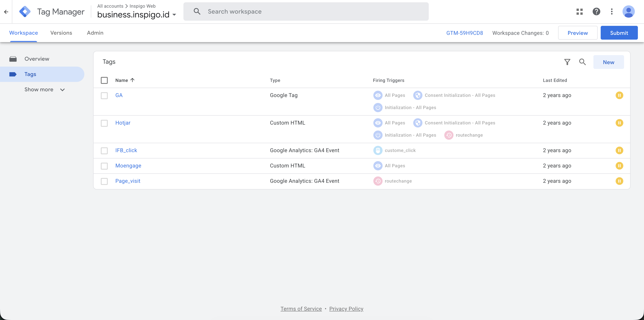Click the Preview button
The image size is (644, 320).
pyautogui.click(x=577, y=33)
